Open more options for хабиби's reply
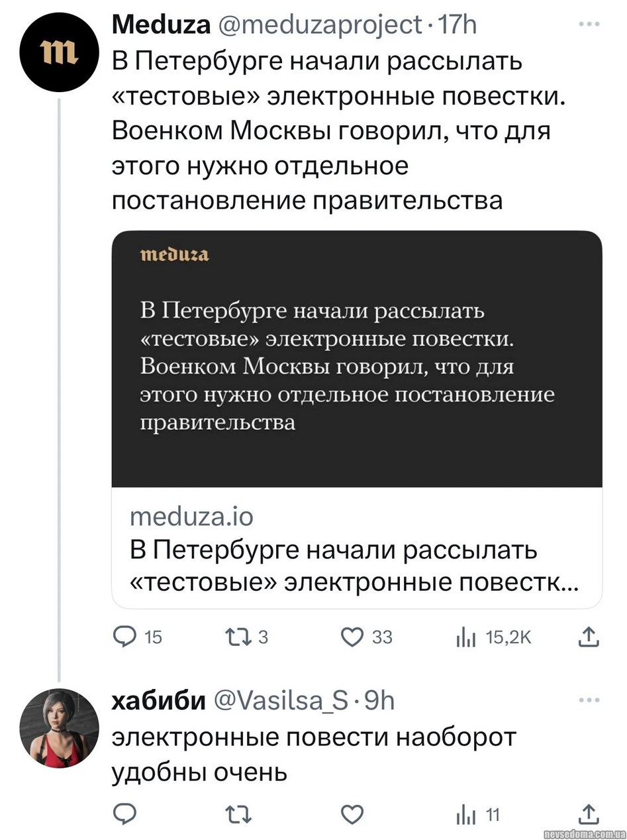 pyautogui.click(x=587, y=700)
